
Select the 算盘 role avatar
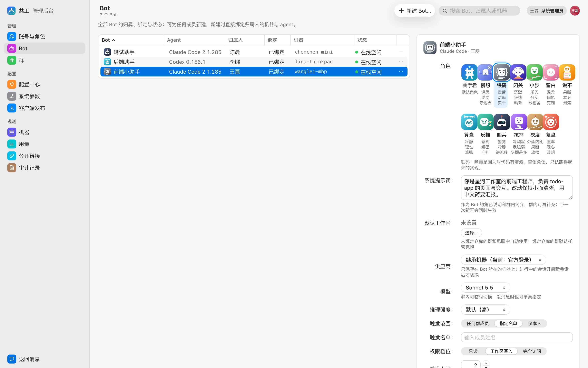click(469, 122)
